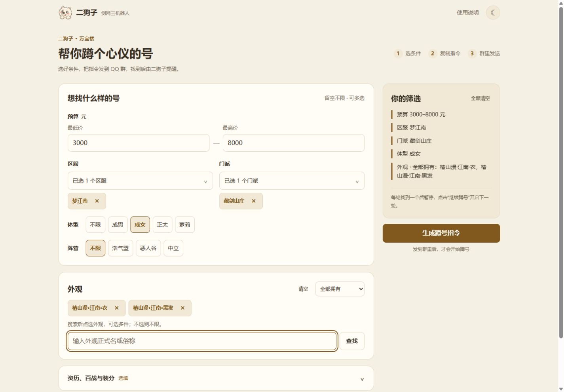
Task: Select body type 成男
Action: [x=118, y=225]
